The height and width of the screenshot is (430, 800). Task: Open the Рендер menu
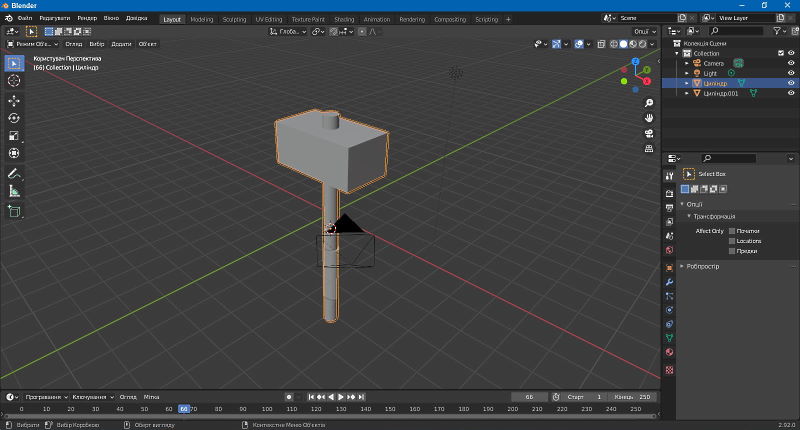(87, 18)
